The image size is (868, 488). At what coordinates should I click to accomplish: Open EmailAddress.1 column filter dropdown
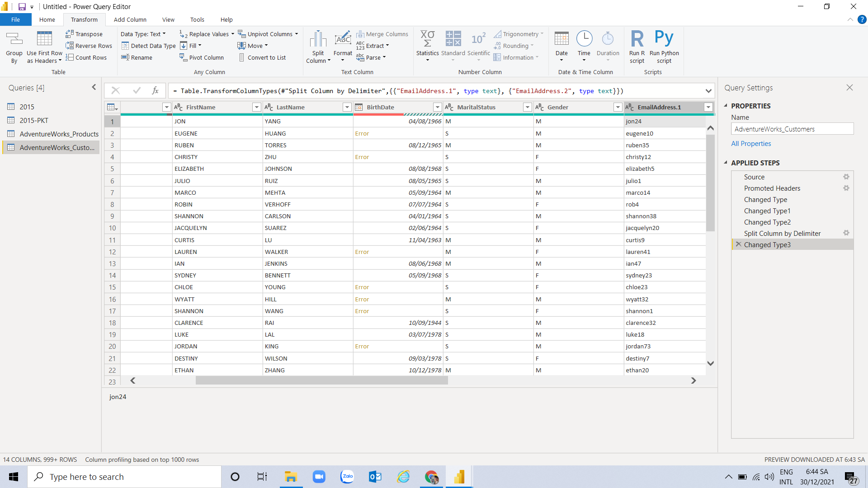708,107
